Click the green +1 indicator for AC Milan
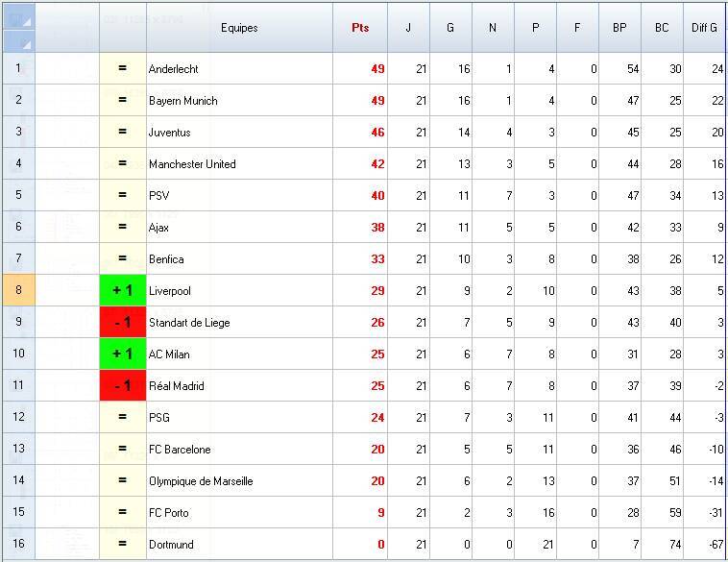The height and width of the screenshot is (562, 728). coord(122,354)
